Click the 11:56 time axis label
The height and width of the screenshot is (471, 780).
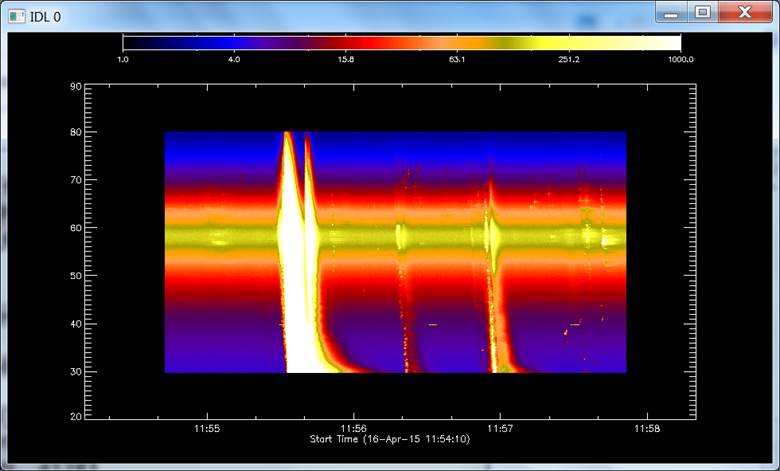[353, 428]
